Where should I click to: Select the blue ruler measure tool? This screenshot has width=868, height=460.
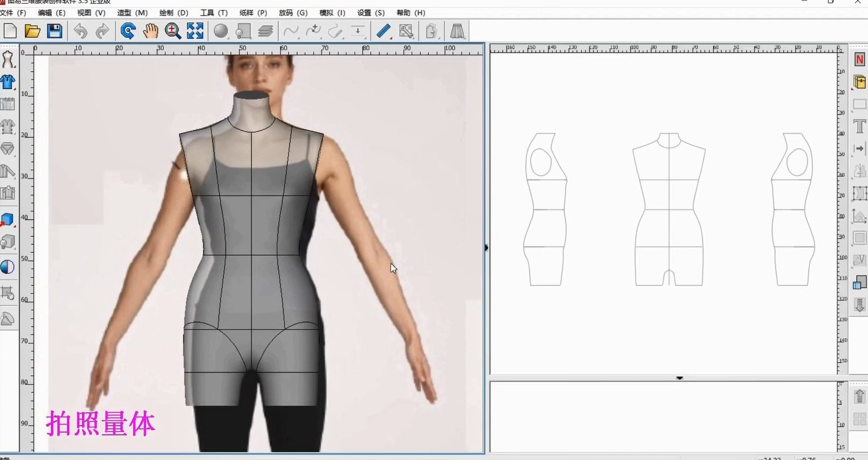point(384,31)
